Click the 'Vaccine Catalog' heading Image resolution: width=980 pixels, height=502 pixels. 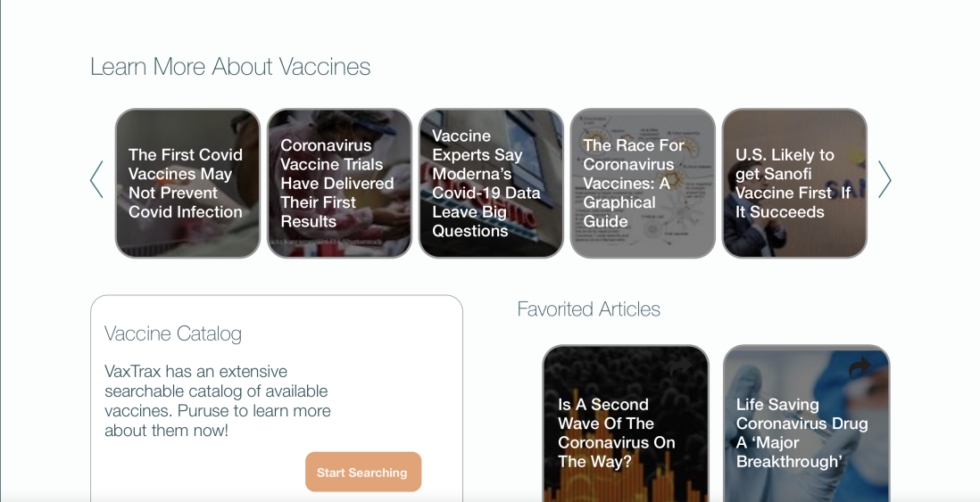pyautogui.click(x=173, y=333)
